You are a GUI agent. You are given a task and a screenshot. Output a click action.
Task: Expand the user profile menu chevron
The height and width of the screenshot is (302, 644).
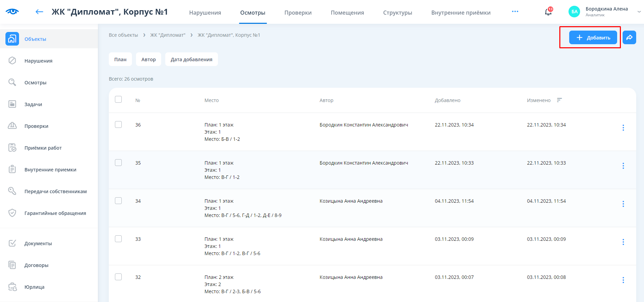[x=639, y=12]
